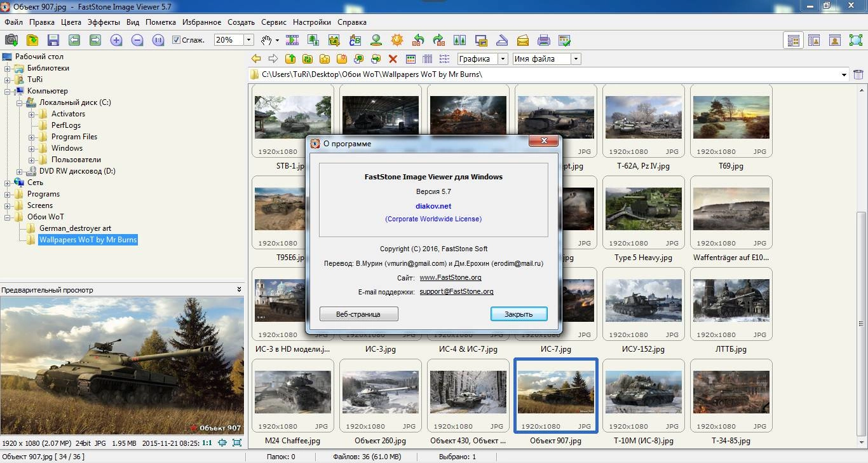Image resolution: width=868 pixels, height=463 pixels.
Task: Click the support@FastStone.org email link
Action: click(x=456, y=292)
